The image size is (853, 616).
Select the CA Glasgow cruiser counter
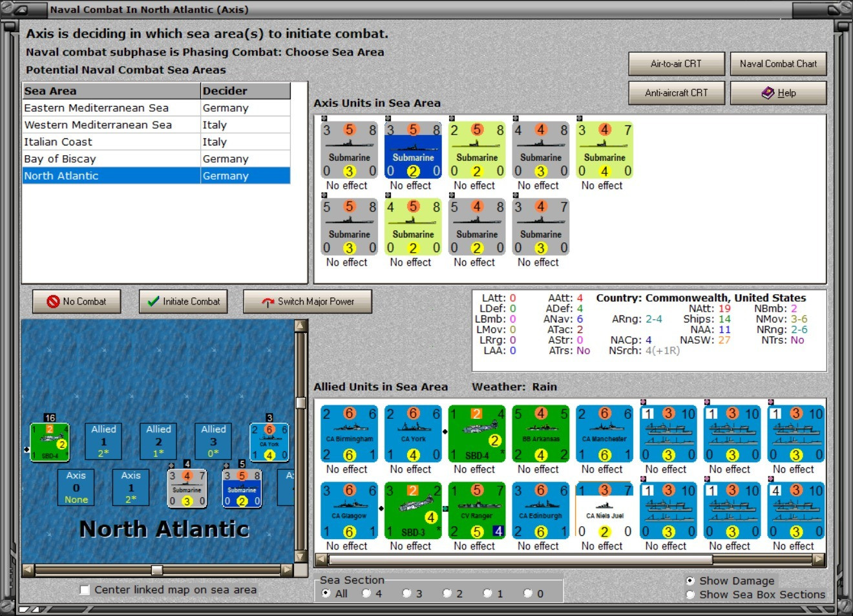[350, 511]
